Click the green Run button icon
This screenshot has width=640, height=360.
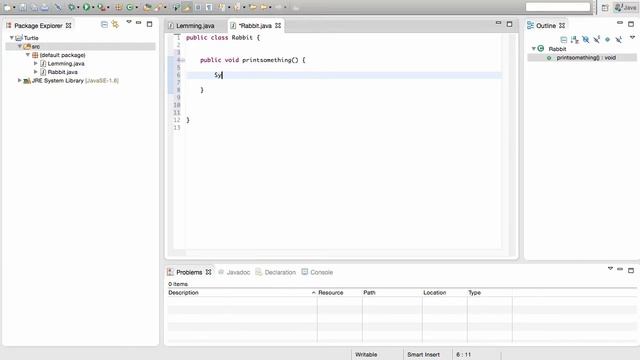pyautogui.click(x=86, y=7)
